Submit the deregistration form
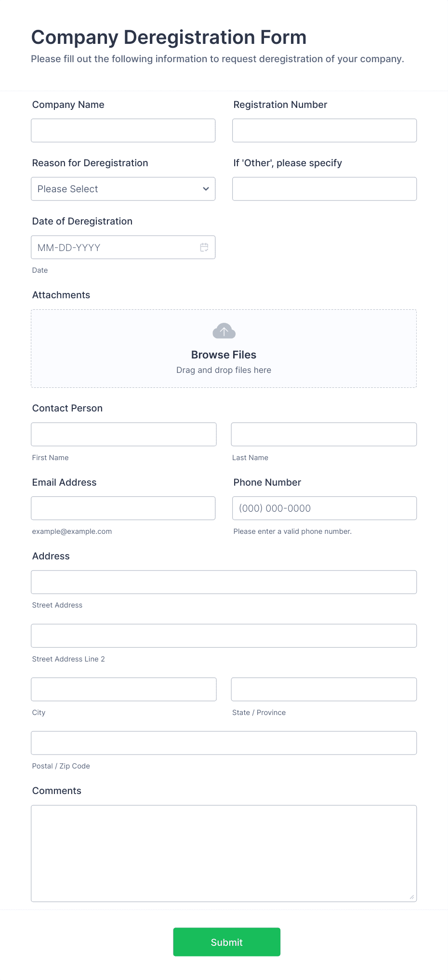The height and width of the screenshot is (980, 448). [227, 942]
